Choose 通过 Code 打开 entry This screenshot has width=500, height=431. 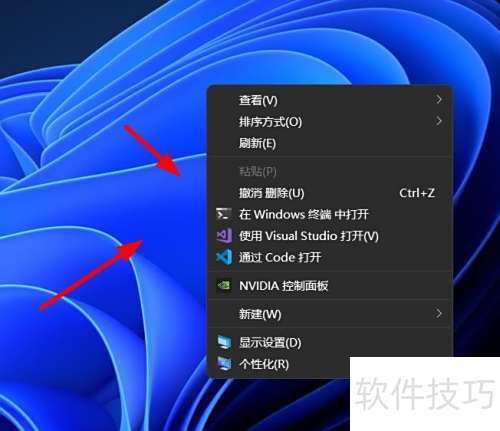pos(329,257)
